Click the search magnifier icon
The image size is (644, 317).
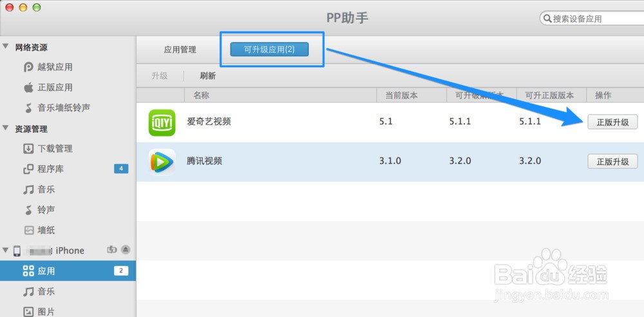(x=547, y=19)
